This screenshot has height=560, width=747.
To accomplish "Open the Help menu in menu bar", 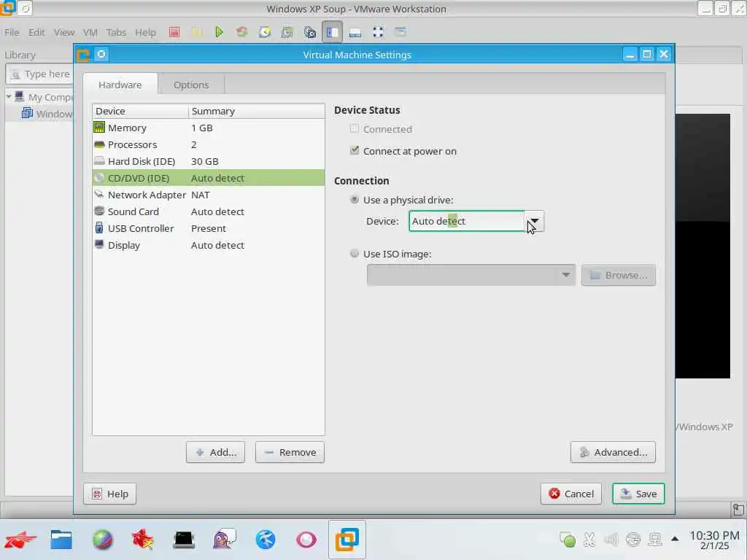I will pos(145,32).
